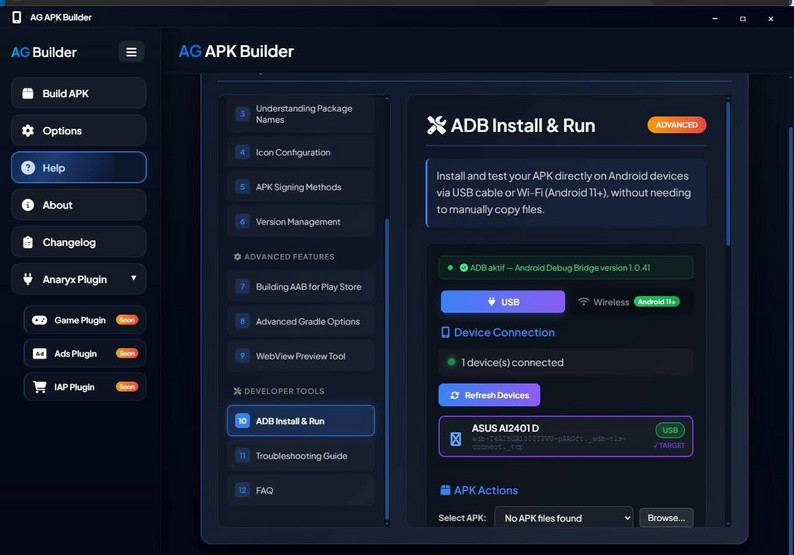Switch to USB connection mode
The image size is (794, 555).
503,302
